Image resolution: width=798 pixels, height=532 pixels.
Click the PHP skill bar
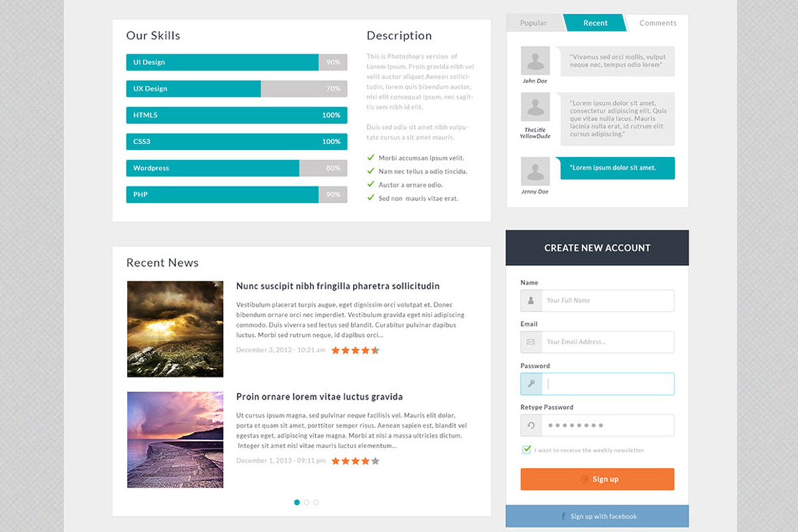(237, 194)
